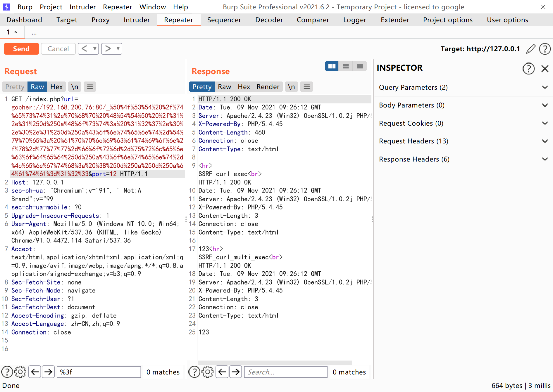Go forward to next request in history
The width and height of the screenshot is (553, 392).
point(108,48)
